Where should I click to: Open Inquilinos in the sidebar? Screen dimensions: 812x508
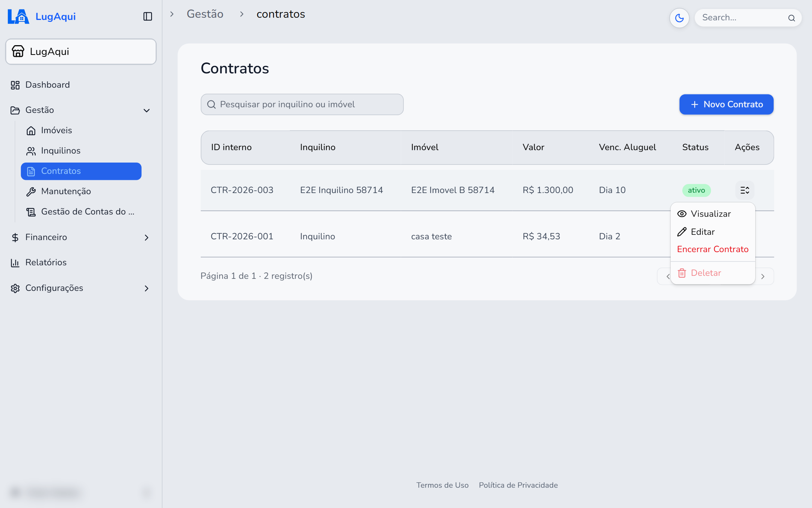coord(81,151)
